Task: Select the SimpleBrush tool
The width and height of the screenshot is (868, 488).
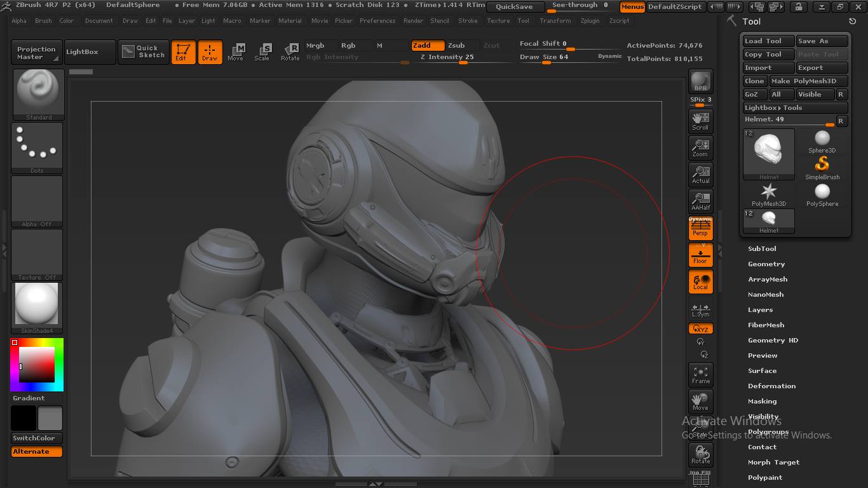Action: tap(822, 168)
